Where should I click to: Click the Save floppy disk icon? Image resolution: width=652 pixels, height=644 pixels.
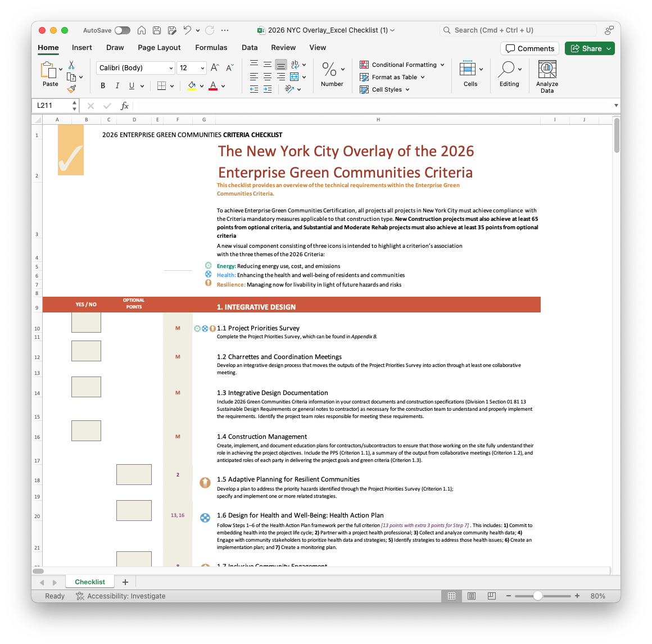(157, 30)
